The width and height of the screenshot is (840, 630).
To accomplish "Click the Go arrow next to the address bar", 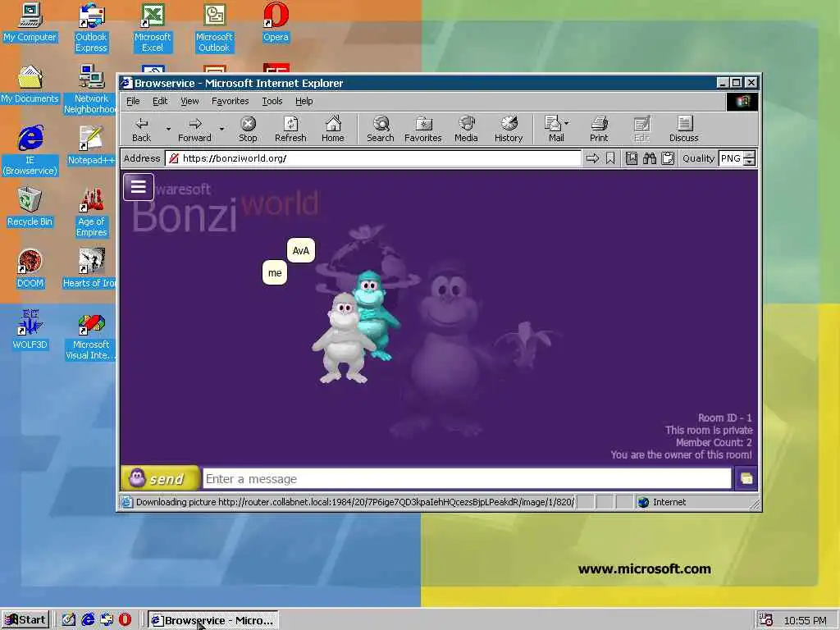I will [592, 158].
